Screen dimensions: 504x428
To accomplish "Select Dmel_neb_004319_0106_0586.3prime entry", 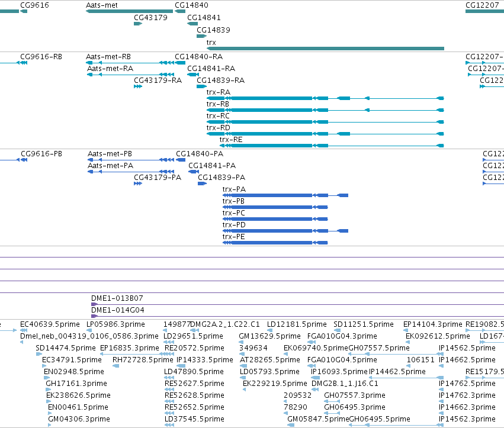I will tap(89, 336).
